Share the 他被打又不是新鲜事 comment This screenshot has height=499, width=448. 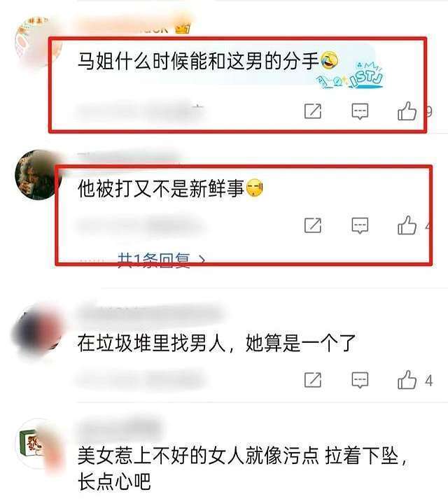(x=313, y=225)
